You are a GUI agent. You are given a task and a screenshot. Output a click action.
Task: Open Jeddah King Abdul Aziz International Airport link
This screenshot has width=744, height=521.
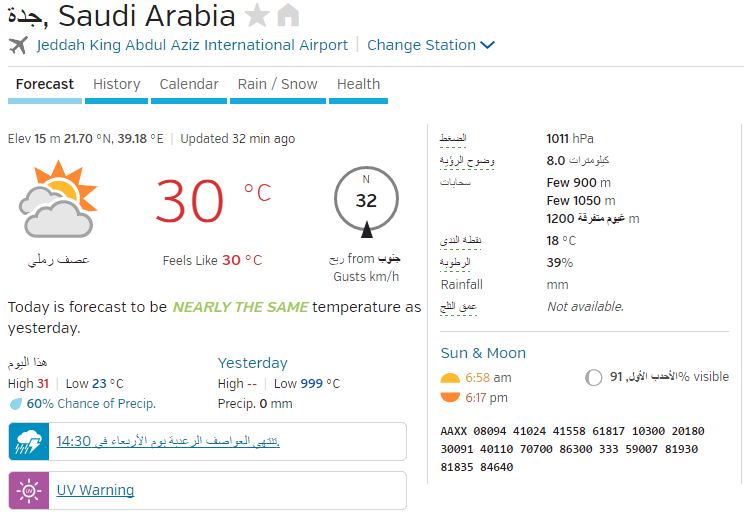pyautogui.click(x=192, y=45)
